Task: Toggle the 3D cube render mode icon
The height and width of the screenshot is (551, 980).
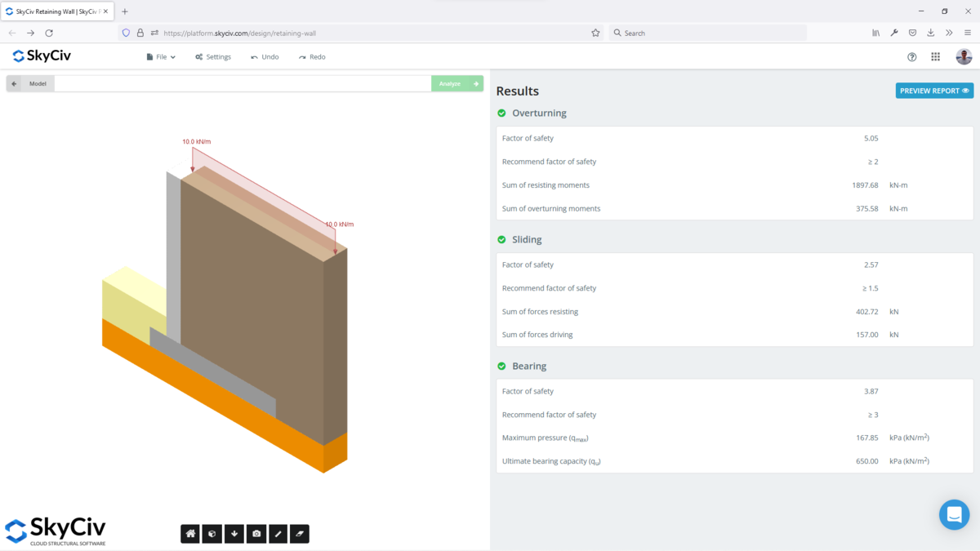Action: tap(212, 533)
